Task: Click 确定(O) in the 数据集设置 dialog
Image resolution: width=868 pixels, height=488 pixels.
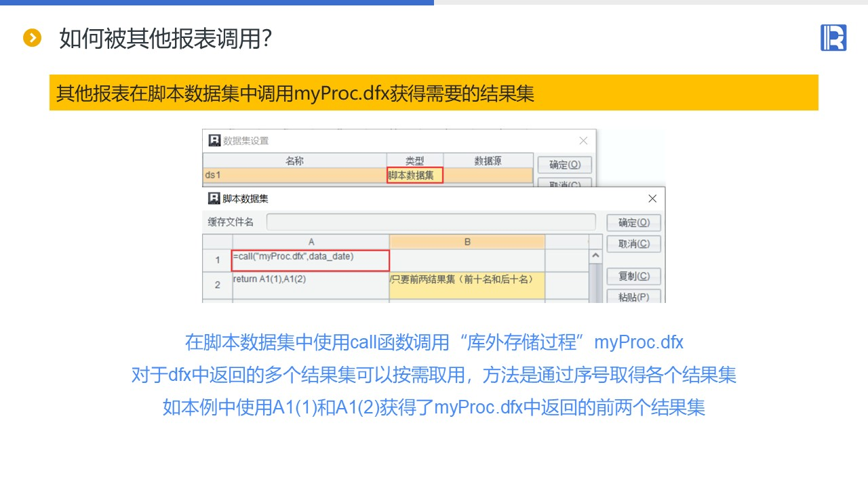Action: tap(565, 165)
